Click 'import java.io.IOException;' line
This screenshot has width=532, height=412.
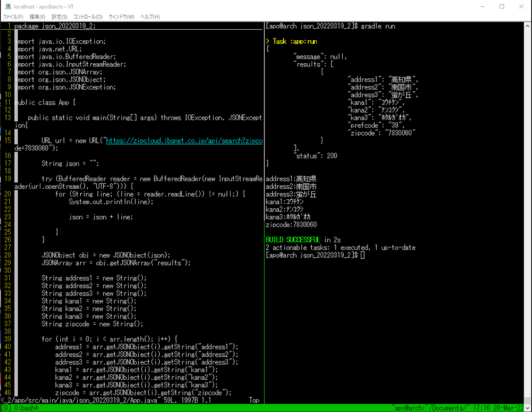[x=60, y=41]
